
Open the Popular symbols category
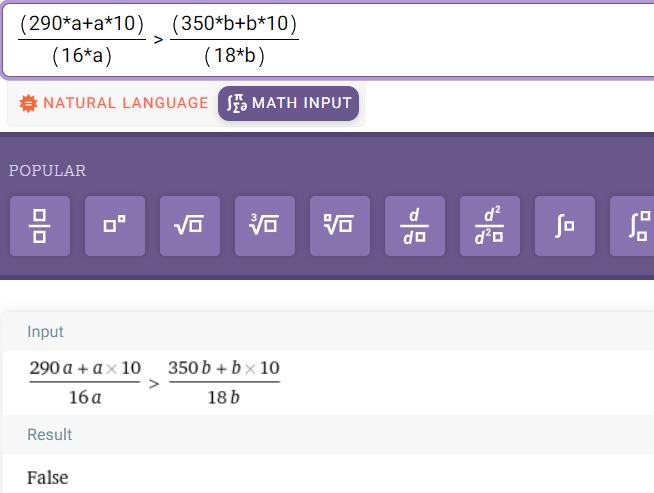click(x=47, y=171)
